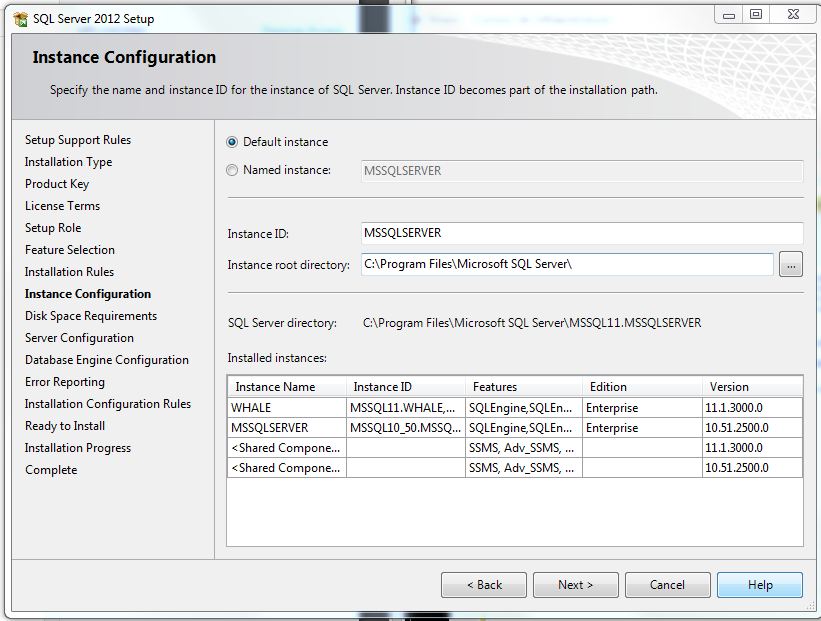Minimize the SQL Server 2012 Setup window
The width and height of the screenshot is (821, 621).
[x=729, y=15]
